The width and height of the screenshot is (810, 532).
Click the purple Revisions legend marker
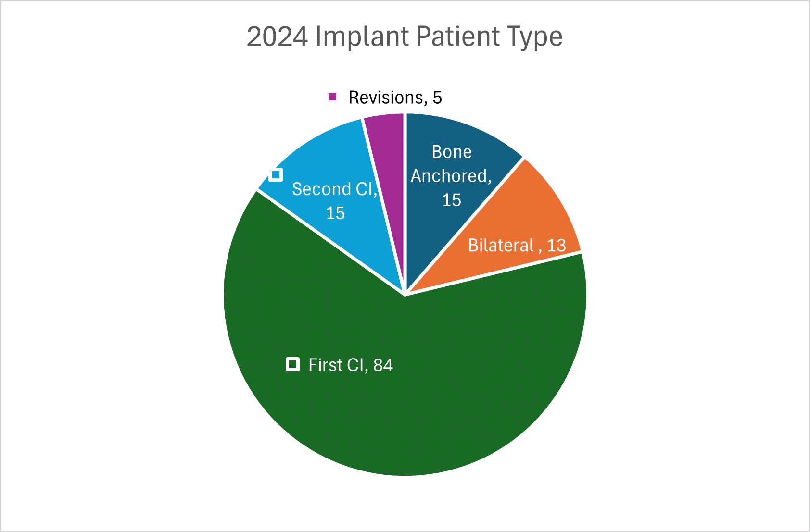[x=332, y=97]
